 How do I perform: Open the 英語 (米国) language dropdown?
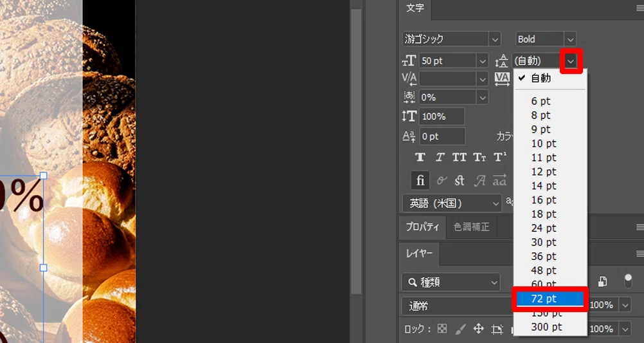(x=452, y=203)
